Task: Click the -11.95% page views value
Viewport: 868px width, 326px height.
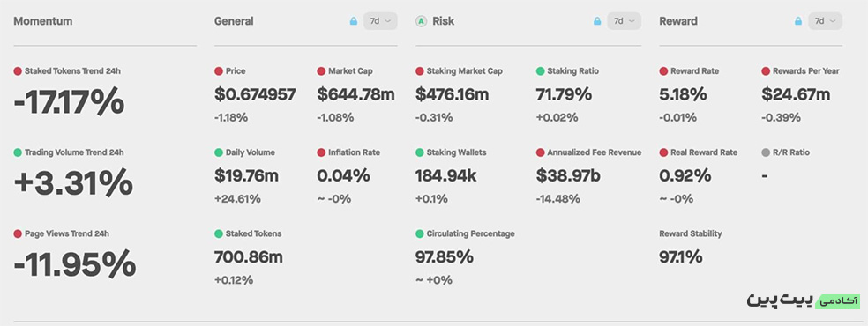Action: pos(75,265)
